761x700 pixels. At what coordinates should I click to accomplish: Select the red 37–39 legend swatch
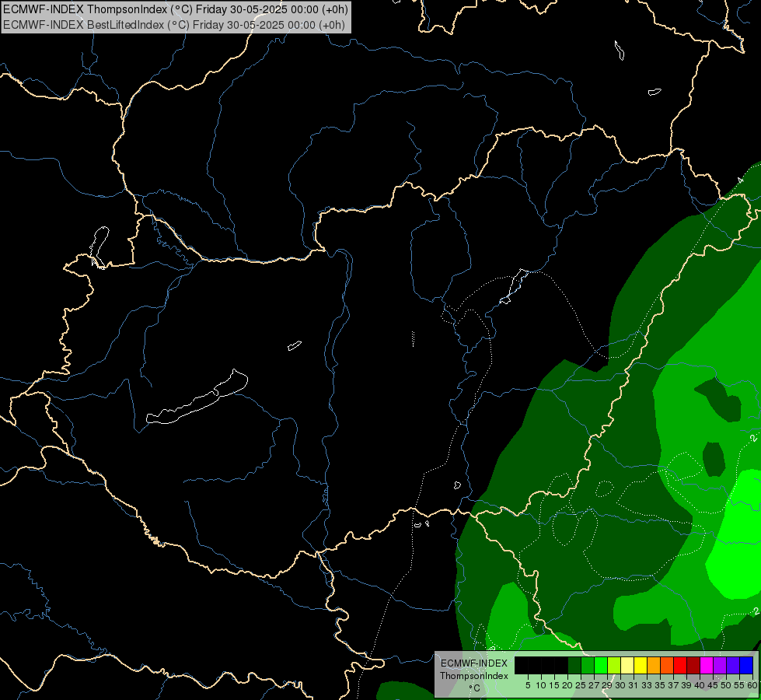click(x=680, y=666)
